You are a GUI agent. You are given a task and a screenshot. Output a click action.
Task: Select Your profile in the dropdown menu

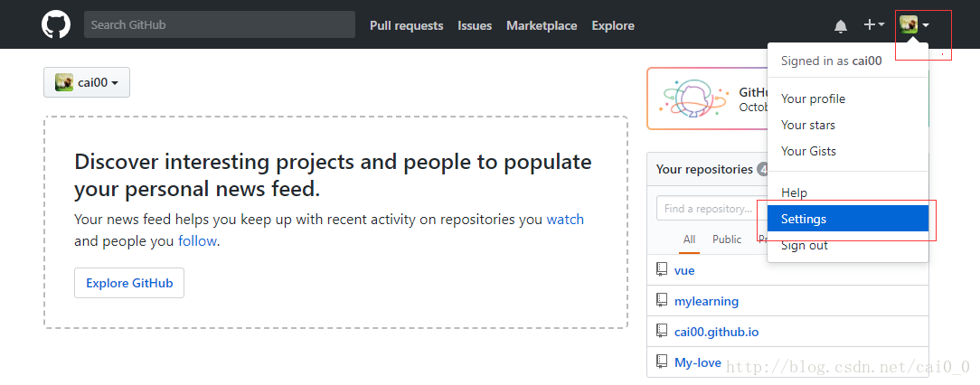[x=847, y=99]
